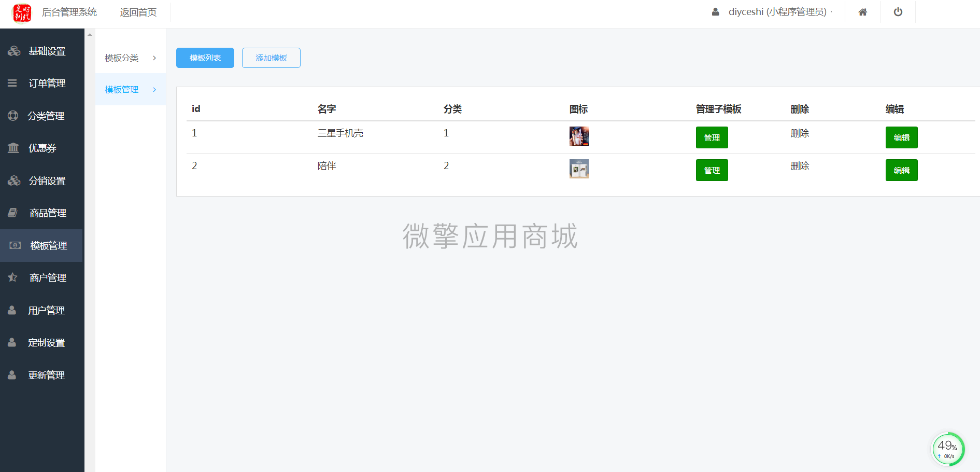Click the 分销设置 cubes icon
The height and width of the screenshot is (472, 980).
click(x=14, y=181)
